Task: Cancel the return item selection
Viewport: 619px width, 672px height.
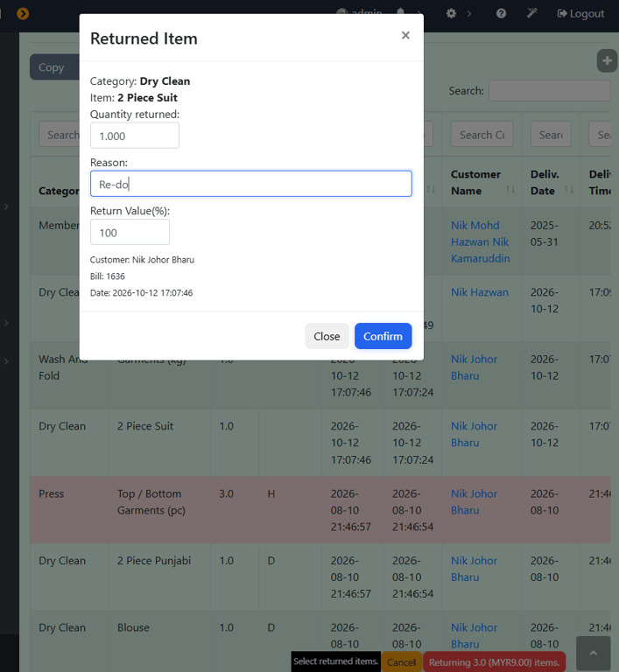Action: point(401,662)
